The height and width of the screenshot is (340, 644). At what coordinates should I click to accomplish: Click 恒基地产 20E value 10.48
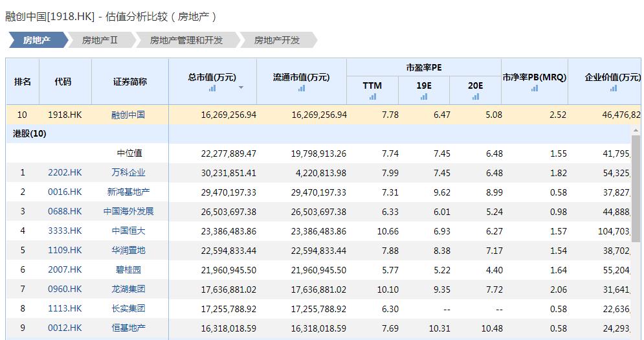pos(492,328)
